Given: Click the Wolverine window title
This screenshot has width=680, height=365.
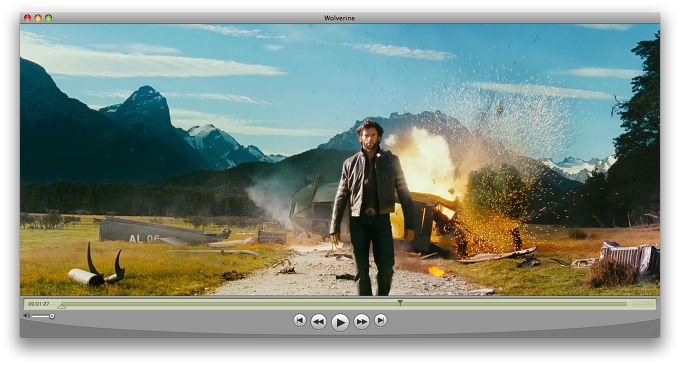Looking at the screenshot, I should click(340, 18).
